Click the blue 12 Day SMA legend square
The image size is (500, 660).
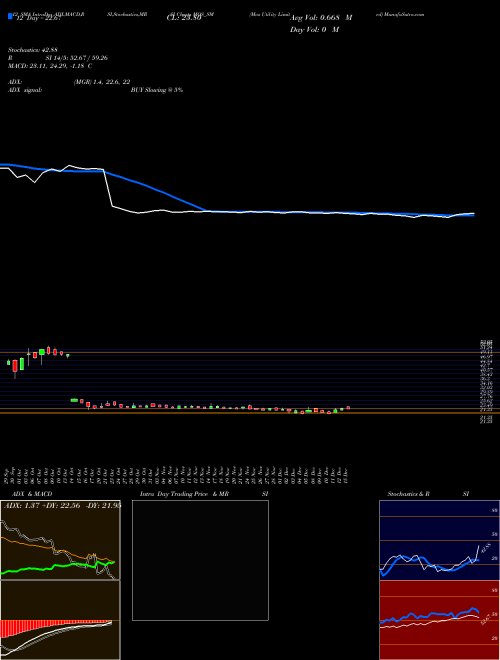click(10, 17)
